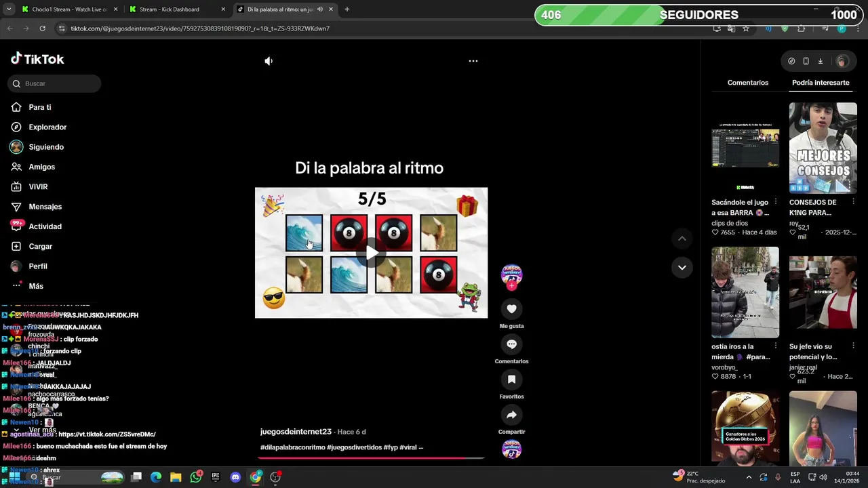
Task: Open options for 'ostia iros' card
Action: (776, 346)
